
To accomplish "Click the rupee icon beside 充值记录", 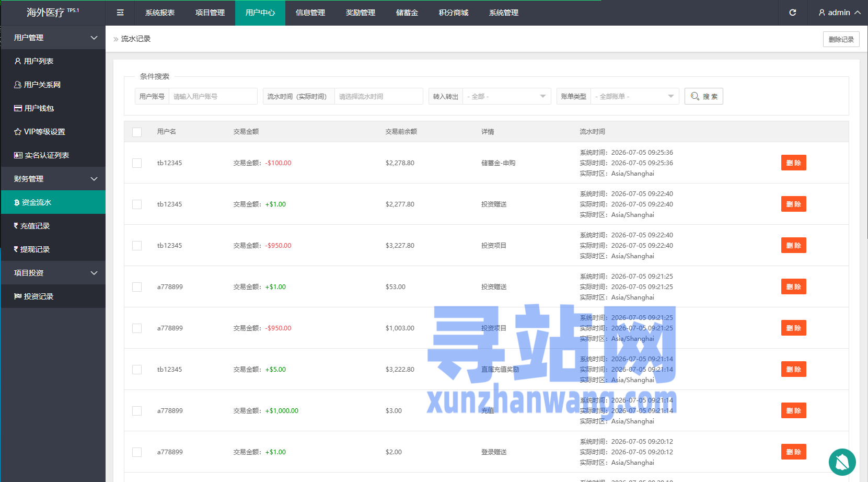I will 16,226.
